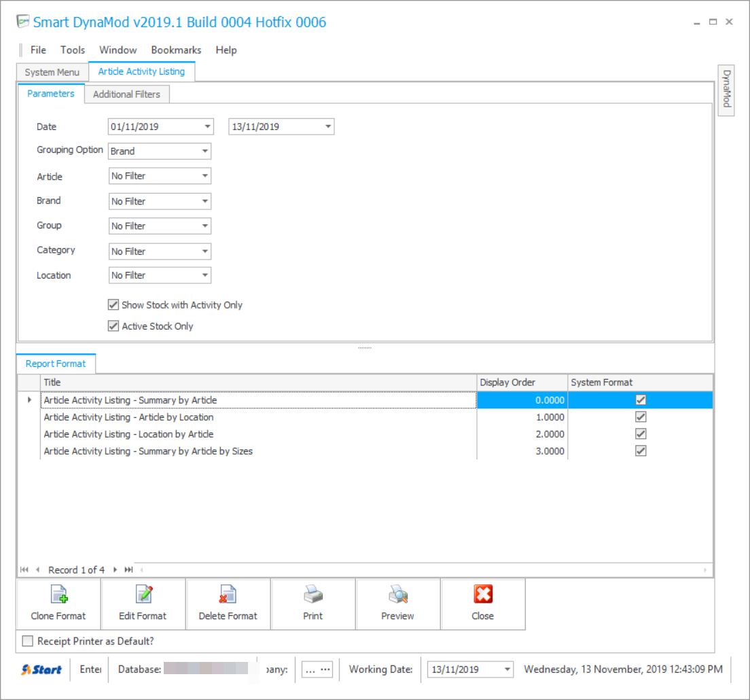This screenshot has width=750, height=700.
Task: Toggle System Format checkbox for Location by Article
Action: pos(641,434)
